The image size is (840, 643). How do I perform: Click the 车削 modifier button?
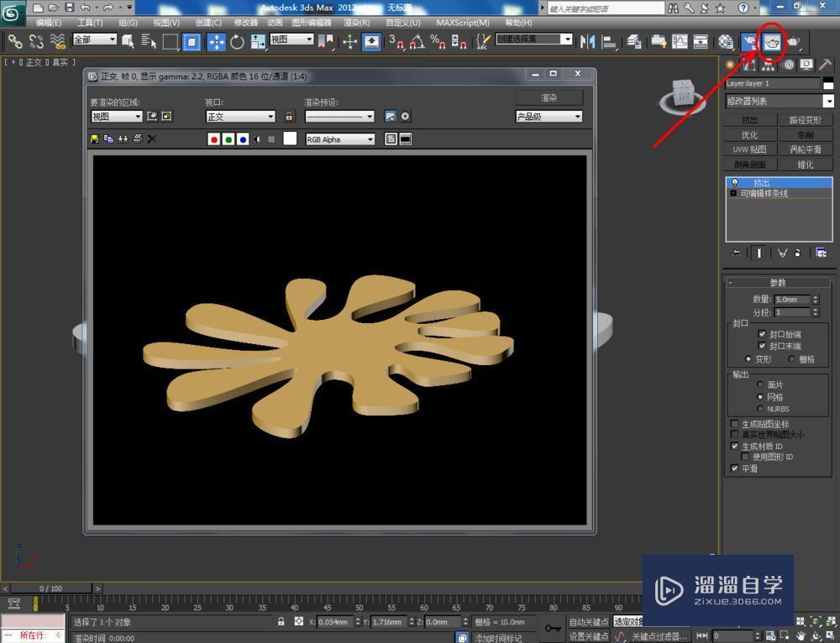click(805, 136)
